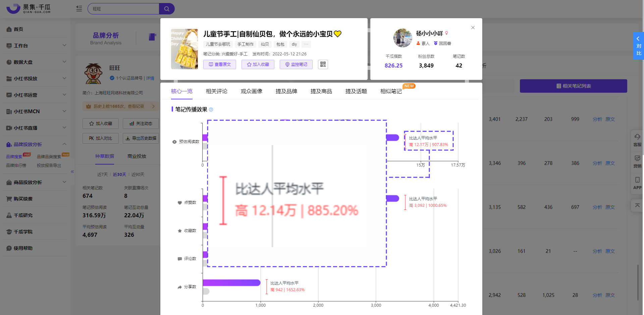Enable 关注动态 for the brand
Screen dimensions: 644x315
click(141, 123)
